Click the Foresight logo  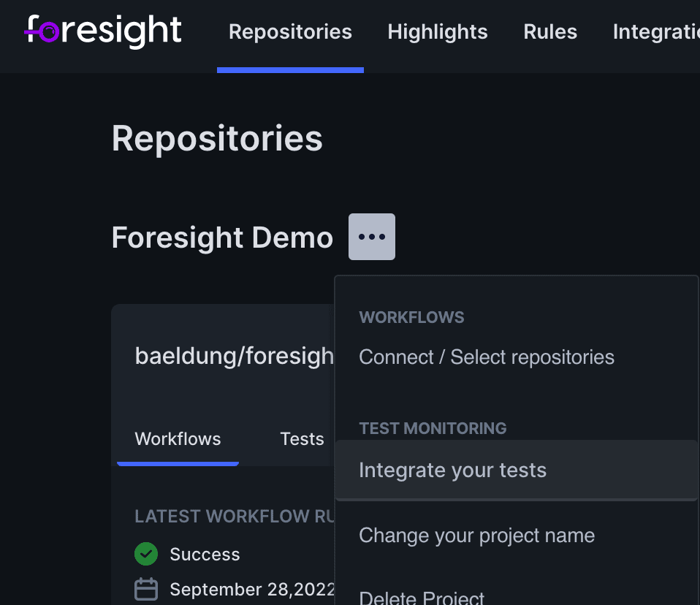103,31
